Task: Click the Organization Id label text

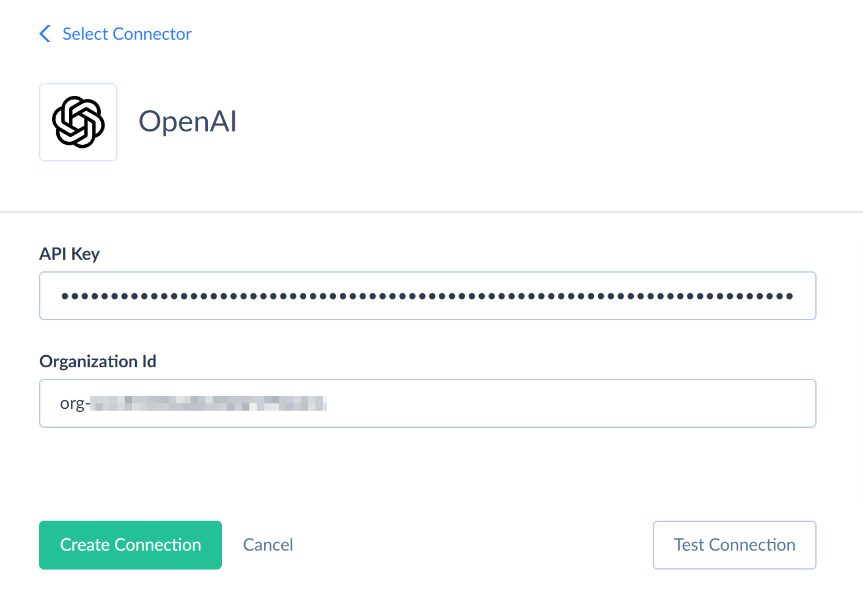Action: pyautogui.click(x=97, y=361)
